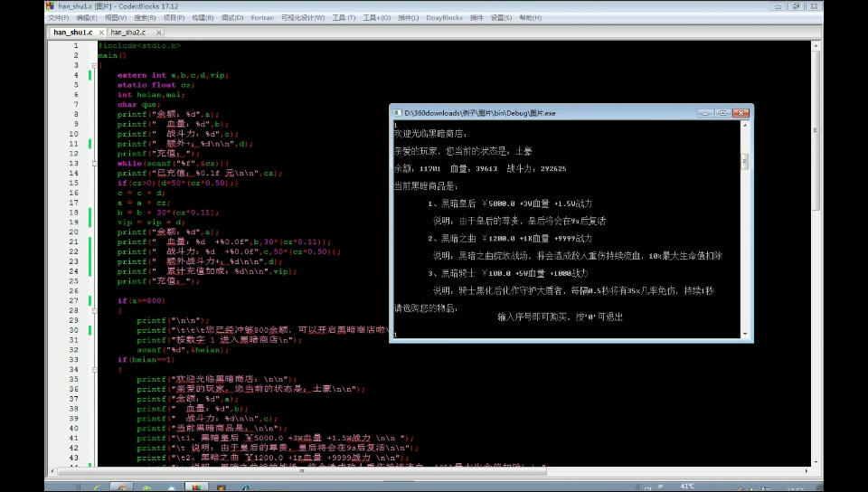Switch to the han_shu1.c editor tab
The width and height of the screenshot is (868, 492).
tap(73, 32)
